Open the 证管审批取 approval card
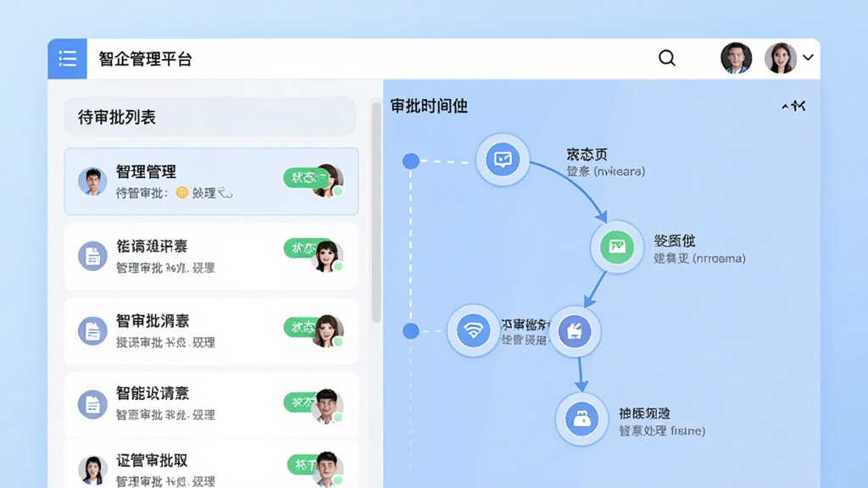The height and width of the screenshot is (488, 868). pyautogui.click(x=211, y=464)
